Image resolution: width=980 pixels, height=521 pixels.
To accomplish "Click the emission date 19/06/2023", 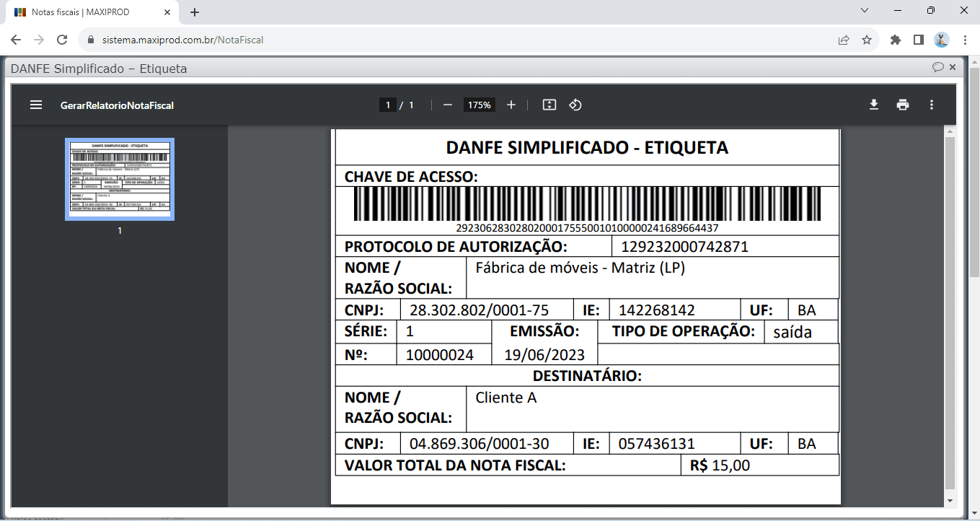I will coord(544,354).
